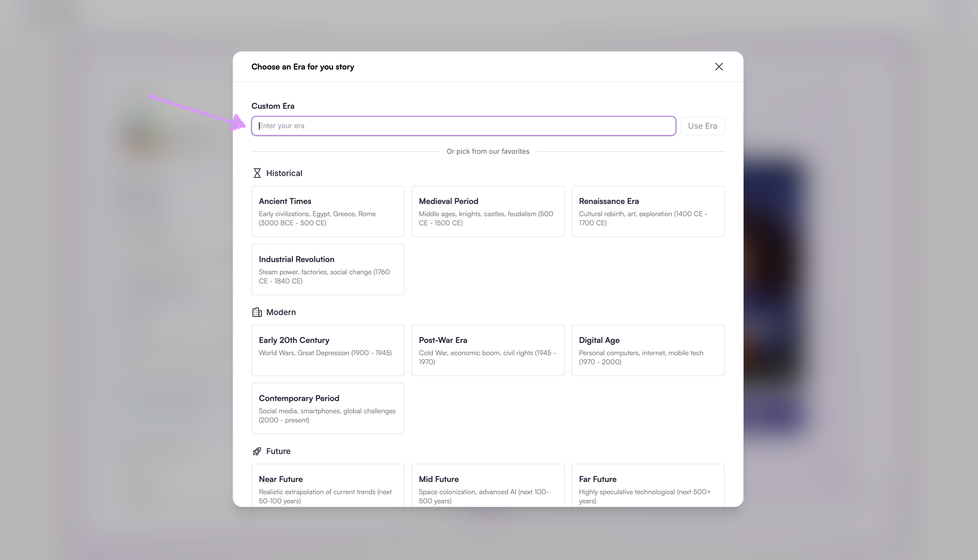Click the Custom Era text input
This screenshot has height=560, width=978.
(x=463, y=126)
